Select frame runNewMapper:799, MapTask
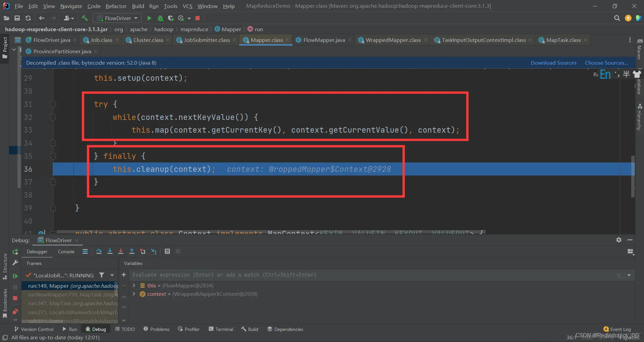Image resolution: width=644 pixels, height=342 pixels. pos(70,294)
